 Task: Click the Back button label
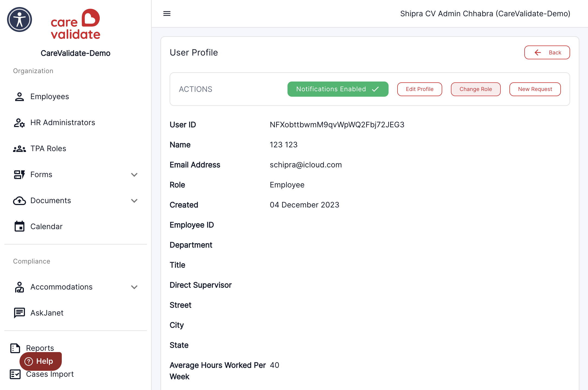[555, 53]
